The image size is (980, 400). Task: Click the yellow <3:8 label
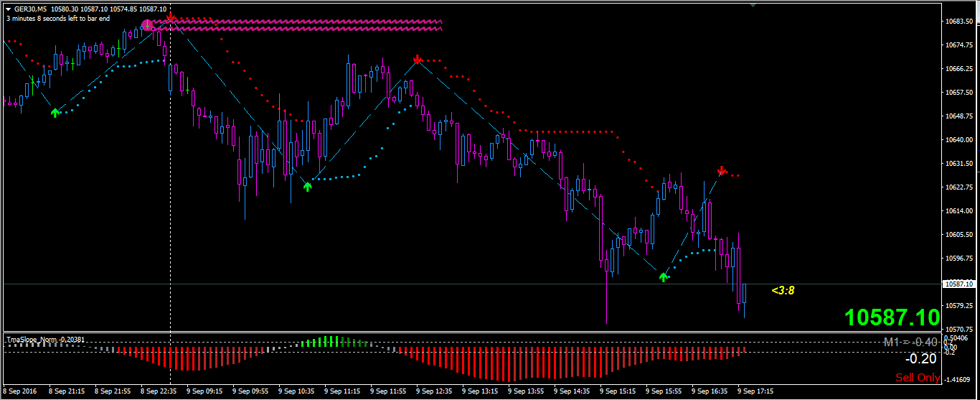[783, 291]
